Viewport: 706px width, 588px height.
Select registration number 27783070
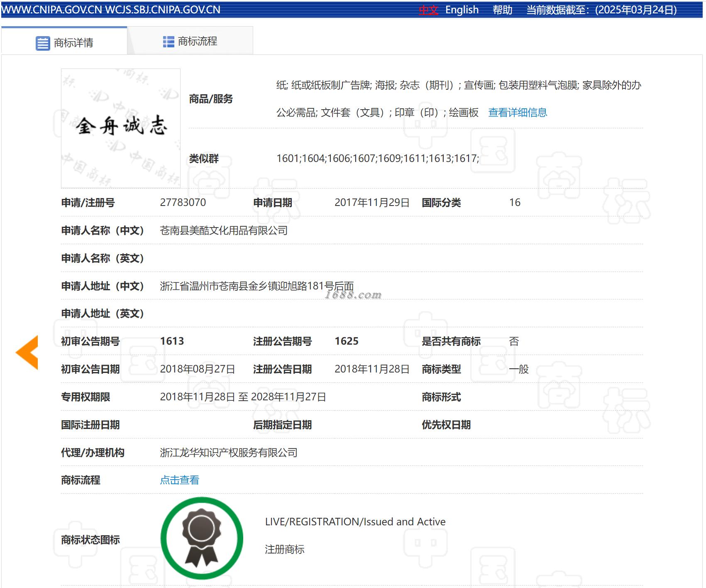[183, 203]
